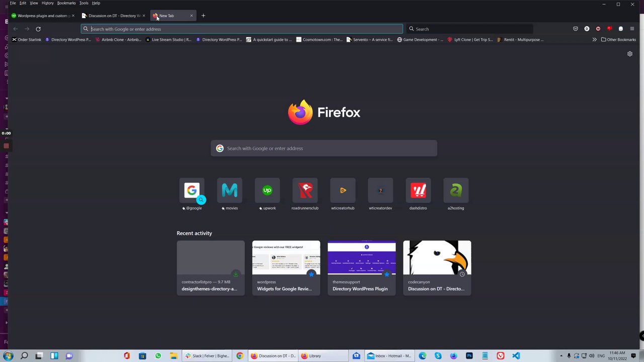Open the Firefox hamburger application menu

pyautogui.click(x=632, y=29)
